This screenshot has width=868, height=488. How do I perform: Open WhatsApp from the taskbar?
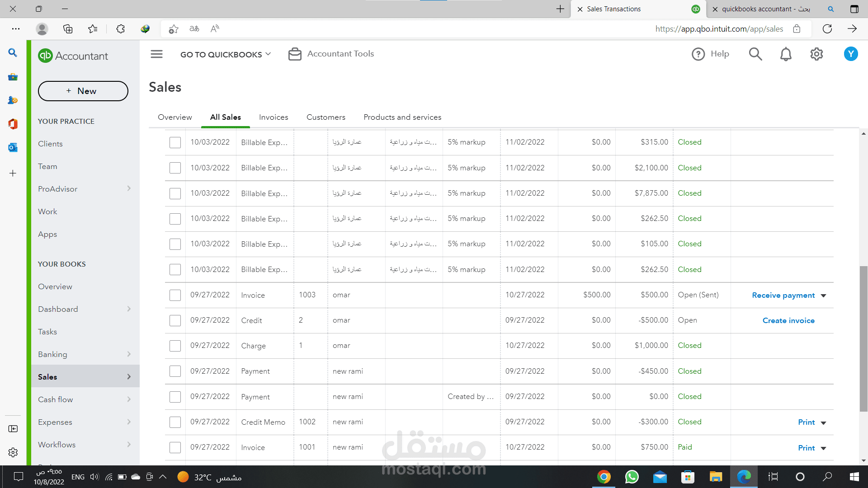point(632,477)
